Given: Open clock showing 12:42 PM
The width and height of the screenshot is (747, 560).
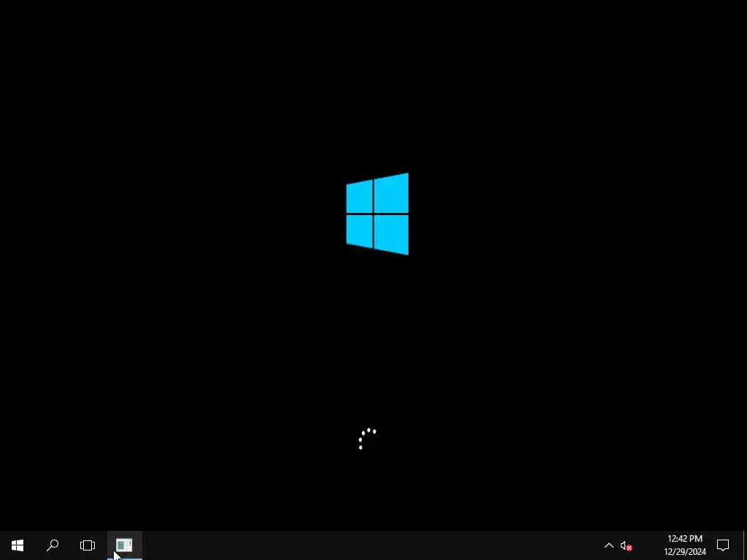Looking at the screenshot, I should click(684, 545).
